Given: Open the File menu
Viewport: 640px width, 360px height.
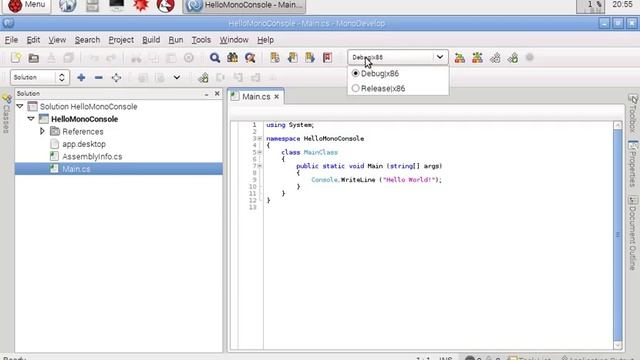Looking at the screenshot, I should click(11, 40).
